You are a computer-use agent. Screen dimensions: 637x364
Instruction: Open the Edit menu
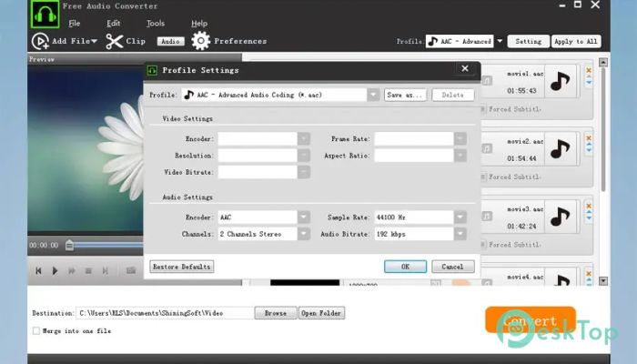(x=114, y=24)
